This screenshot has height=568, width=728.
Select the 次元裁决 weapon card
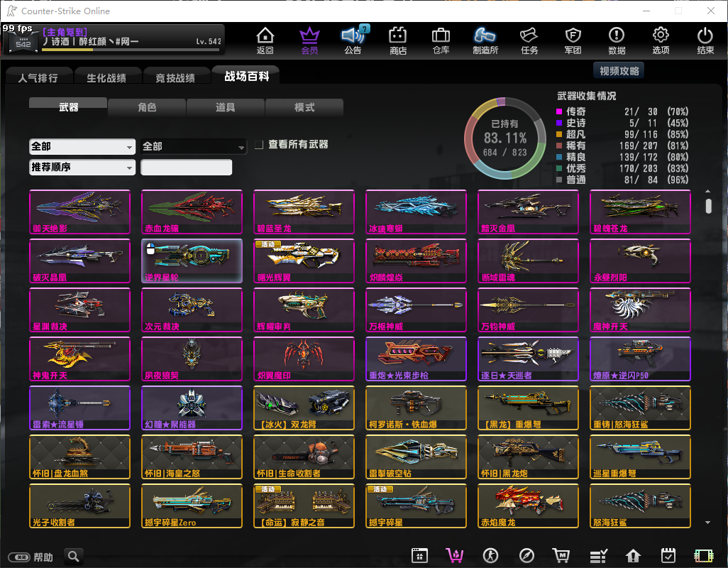pos(192,310)
